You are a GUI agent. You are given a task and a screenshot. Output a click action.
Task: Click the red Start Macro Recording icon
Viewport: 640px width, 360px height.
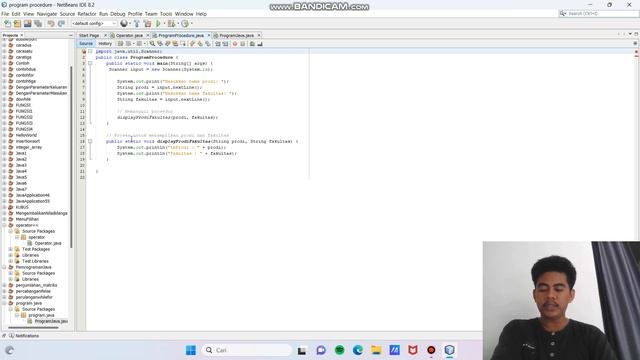[x=235, y=44]
